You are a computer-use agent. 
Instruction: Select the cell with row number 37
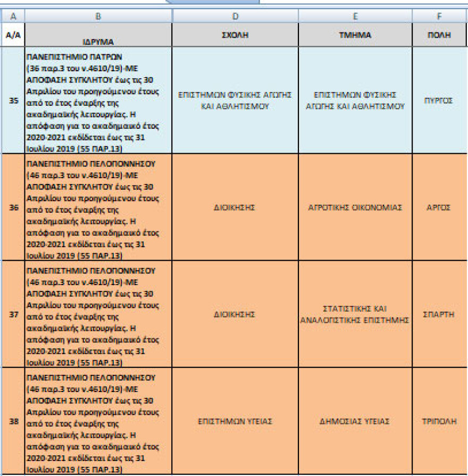13,314
